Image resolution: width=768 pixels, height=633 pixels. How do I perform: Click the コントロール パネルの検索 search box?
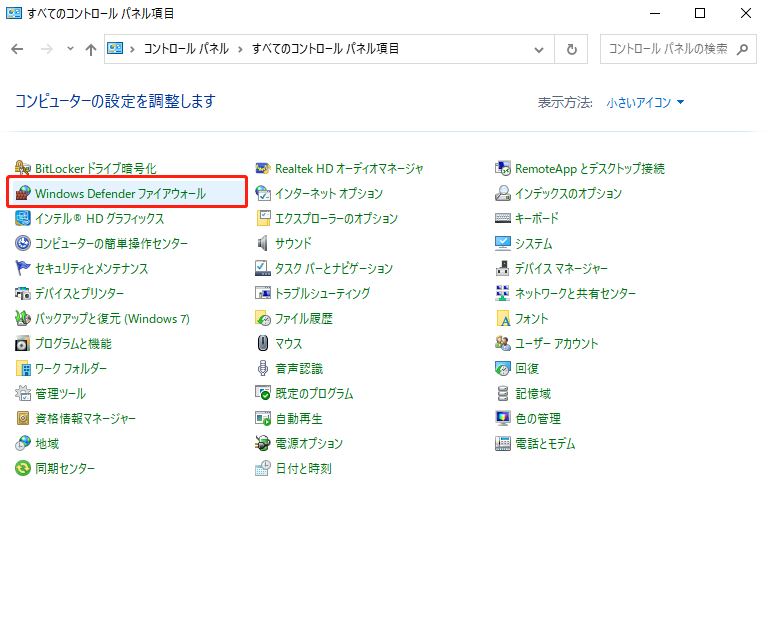click(x=678, y=49)
